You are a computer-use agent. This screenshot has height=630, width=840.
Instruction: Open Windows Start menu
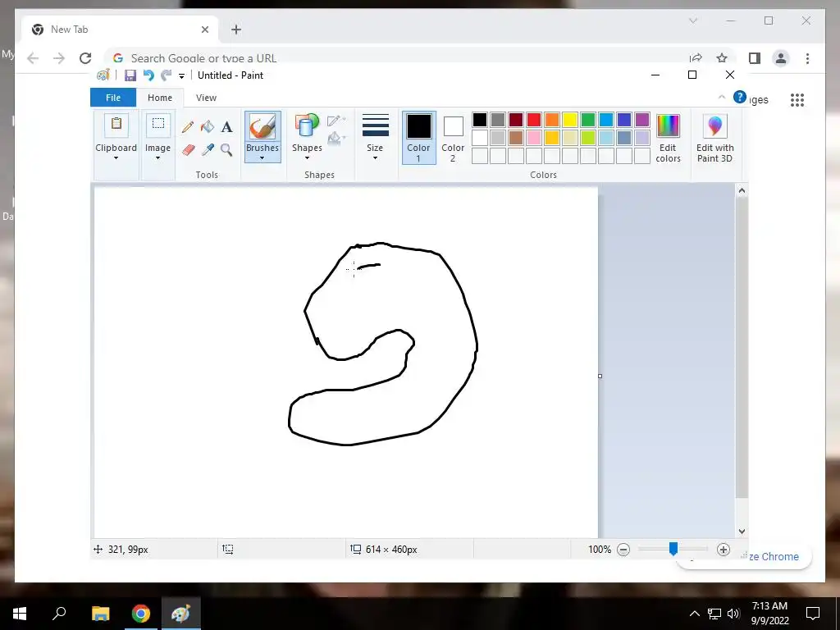(x=20, y=614)
